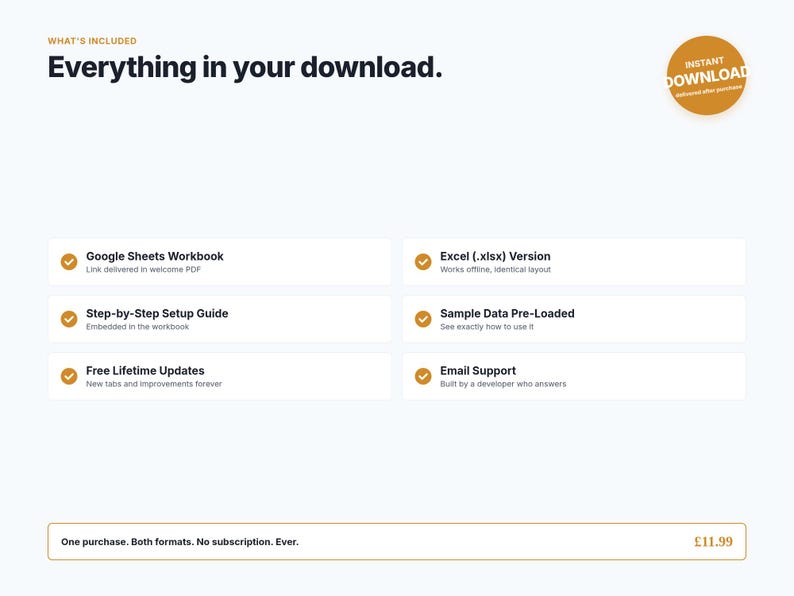Image resolution: width=794 pixels, height=596 pixels.
Task: Click 'Works offline, identical layout' text
Action: click(x=495, y=269)
